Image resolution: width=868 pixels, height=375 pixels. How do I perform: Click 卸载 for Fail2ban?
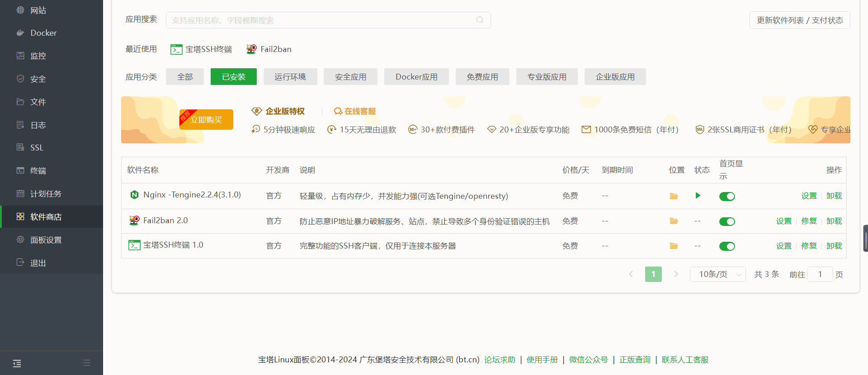(x=834, y=221)
